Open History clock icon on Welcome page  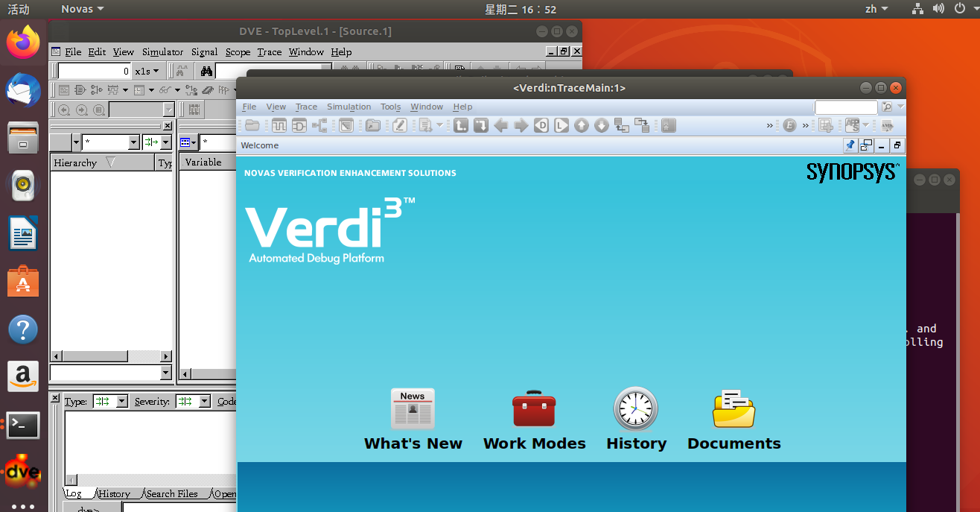point(636,408)
